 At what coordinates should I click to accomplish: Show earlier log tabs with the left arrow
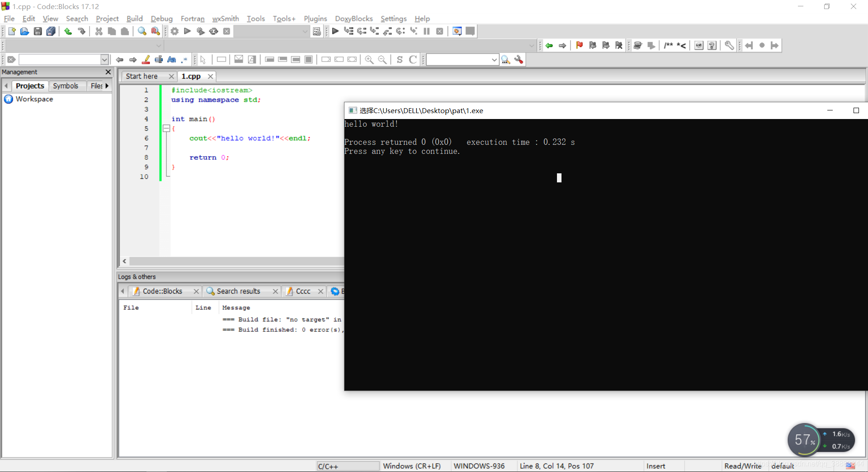pyautogui.click(x=123, y=291)
